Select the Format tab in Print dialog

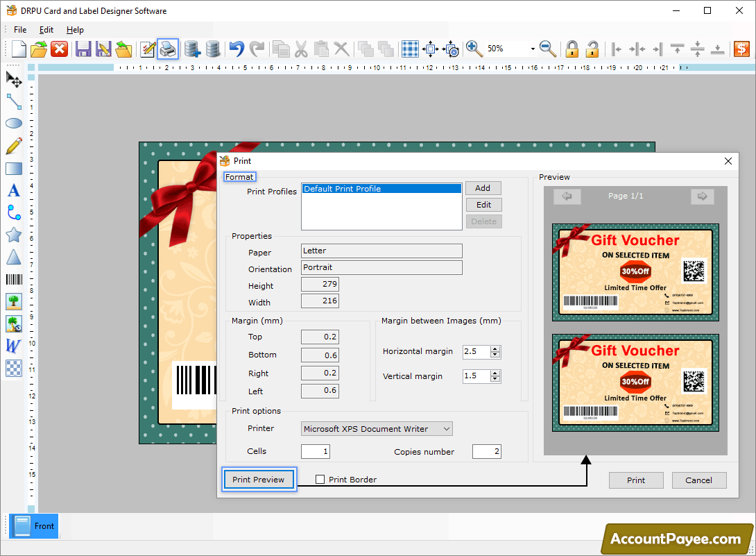tap(239, 177)
